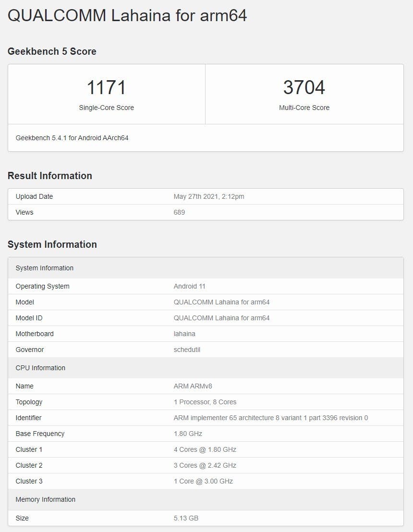Select the Model value QUALCOMM Lahaina for arm64
Viewport: 413px width, 532px height.
pyautogui.click(x=221, y=302)
